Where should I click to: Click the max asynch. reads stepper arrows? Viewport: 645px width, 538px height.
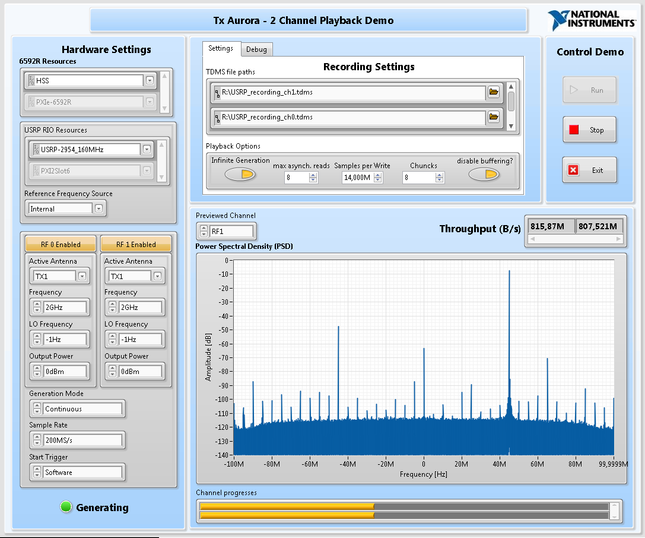314,178
